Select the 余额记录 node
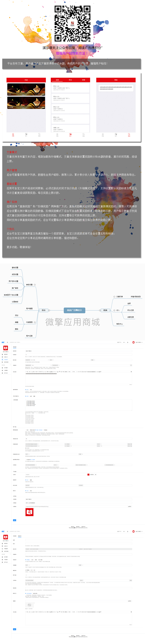 point(130,317)
